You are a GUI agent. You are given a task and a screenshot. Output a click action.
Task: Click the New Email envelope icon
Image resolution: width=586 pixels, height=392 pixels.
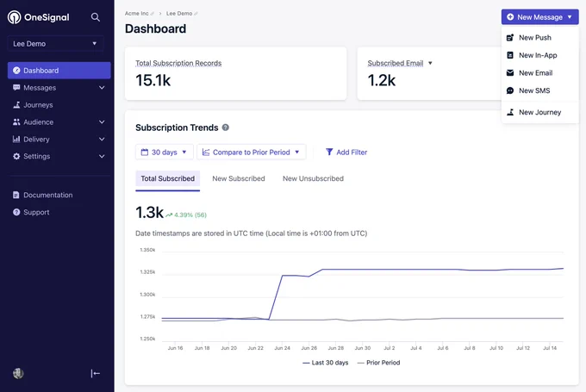coord(510,72)
